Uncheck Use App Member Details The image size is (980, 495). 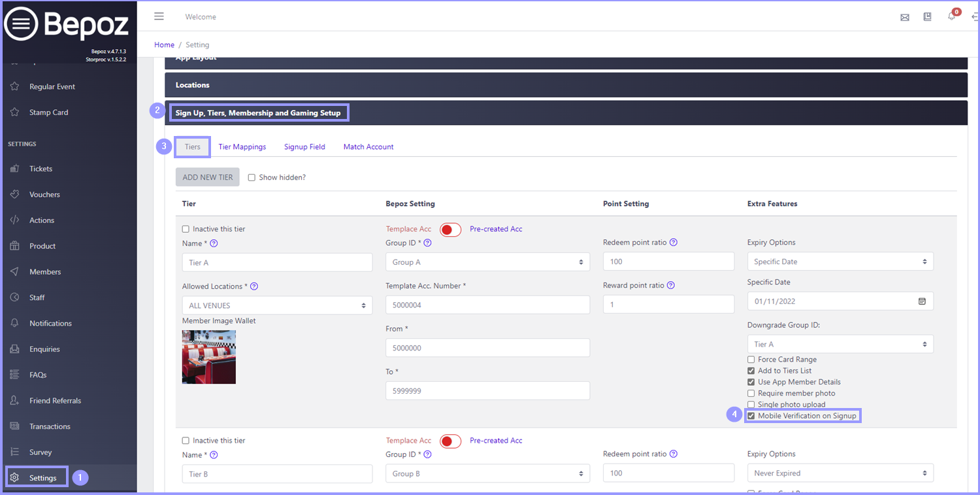751,382
